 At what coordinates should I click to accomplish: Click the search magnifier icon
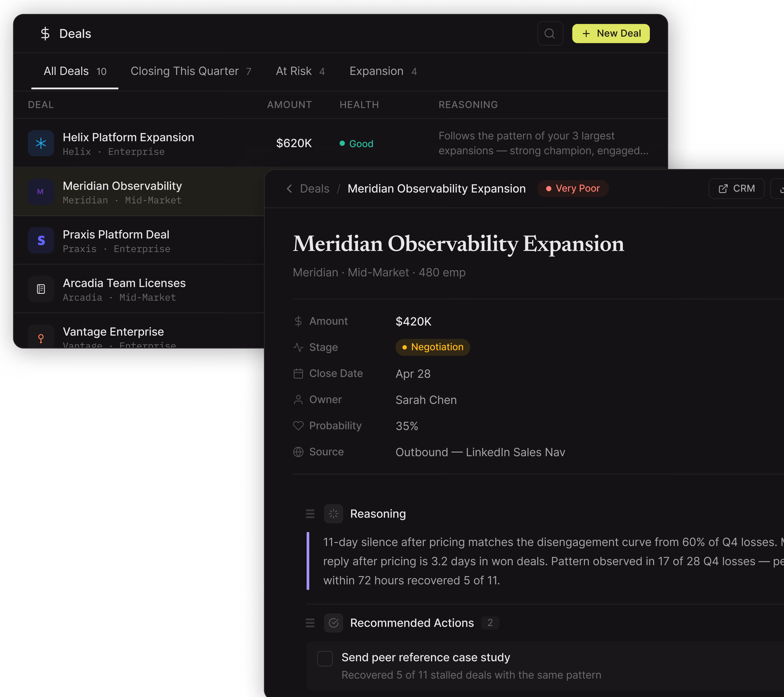[x=550, y=34]
